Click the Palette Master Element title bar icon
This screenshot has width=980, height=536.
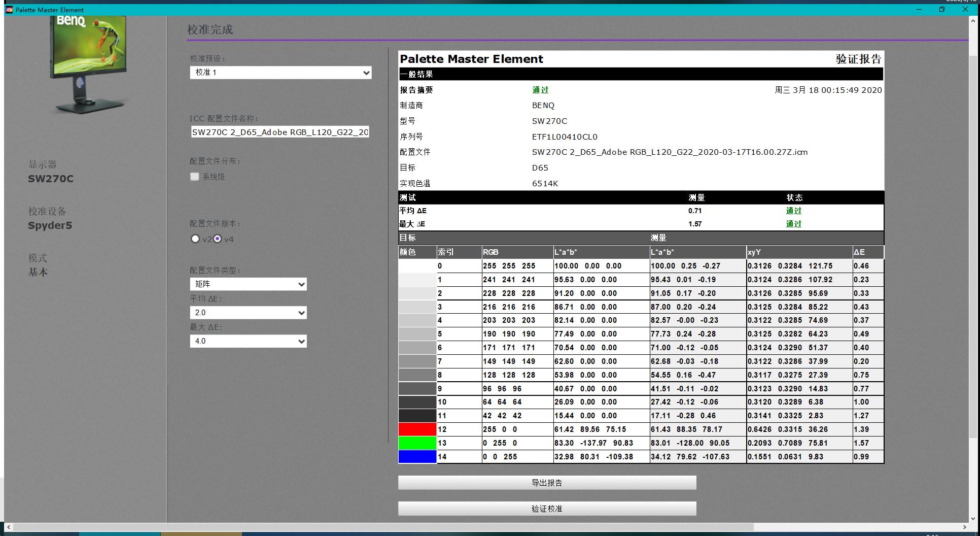point(9,10)
